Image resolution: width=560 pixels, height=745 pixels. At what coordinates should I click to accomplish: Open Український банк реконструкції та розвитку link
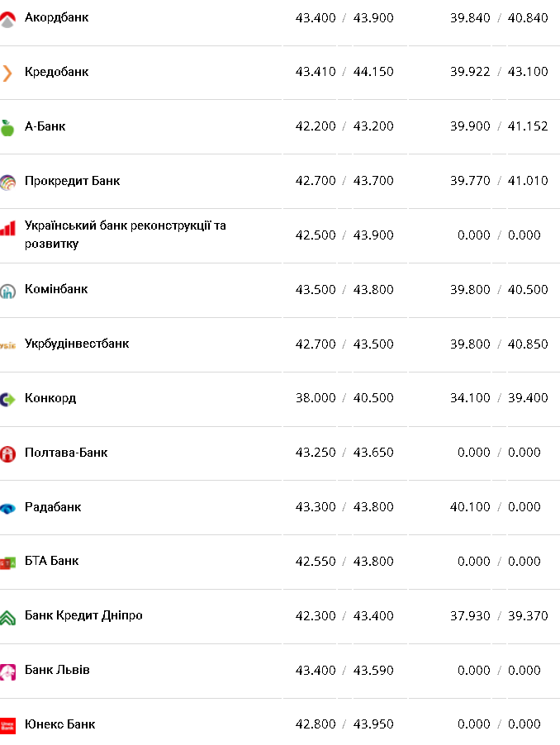click(x=125, y=235)
